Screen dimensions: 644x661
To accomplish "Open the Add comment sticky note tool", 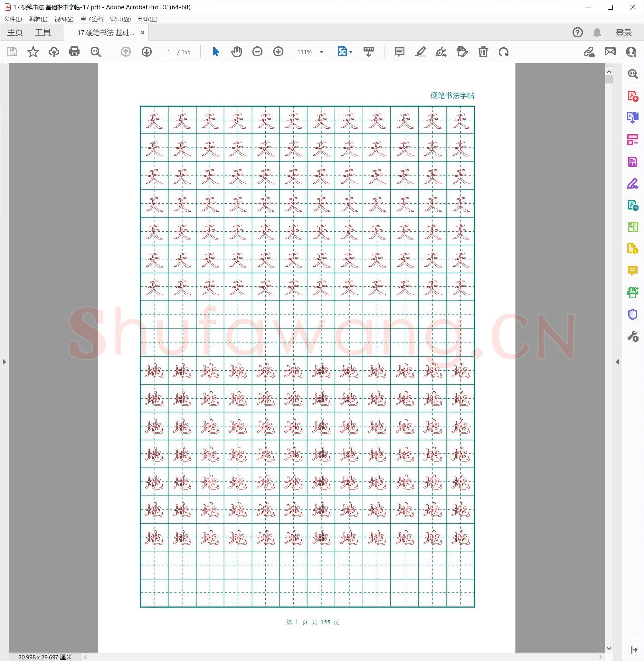I will click(400, 52).
